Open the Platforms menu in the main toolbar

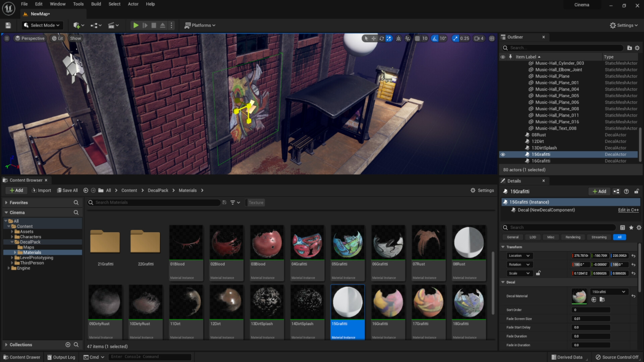pyautogui.click(x=200, y=25)
